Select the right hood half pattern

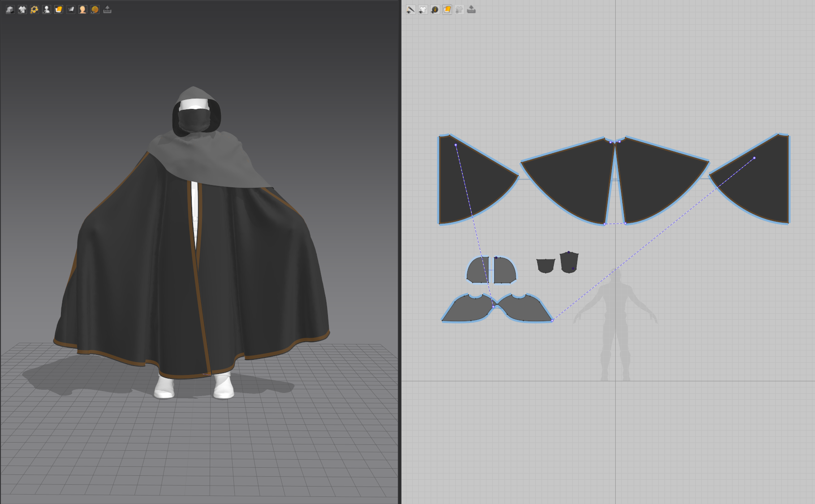pos(504,271)
